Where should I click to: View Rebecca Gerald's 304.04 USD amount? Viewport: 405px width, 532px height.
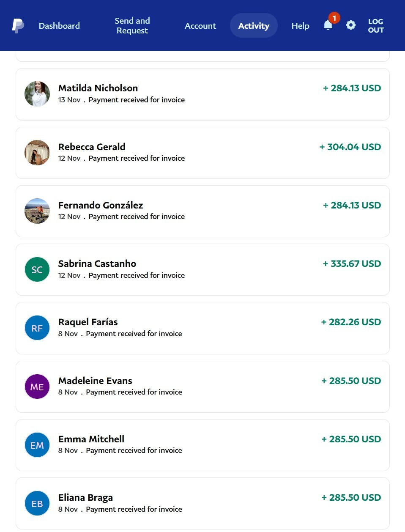350,147
